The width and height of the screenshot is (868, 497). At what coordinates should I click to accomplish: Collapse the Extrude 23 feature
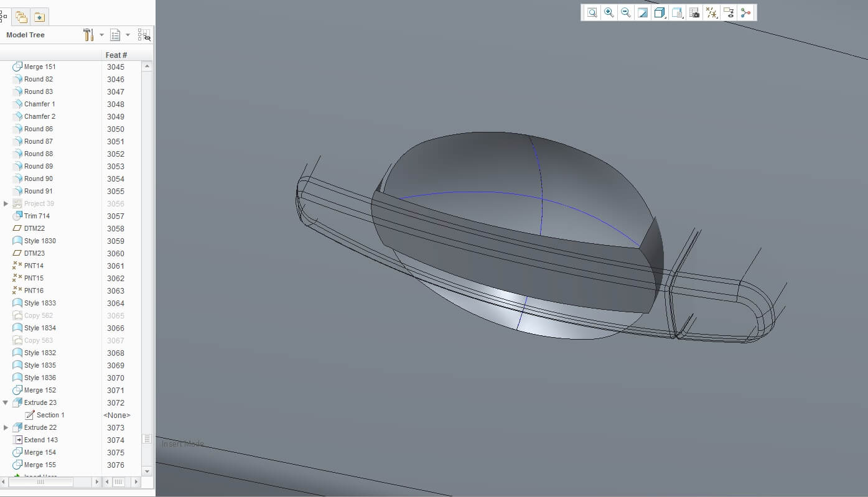click(6, 402)
